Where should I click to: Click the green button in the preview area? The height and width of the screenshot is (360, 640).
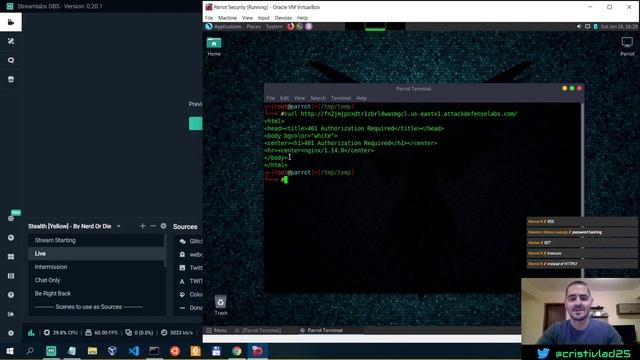click(x=196, y=123)
